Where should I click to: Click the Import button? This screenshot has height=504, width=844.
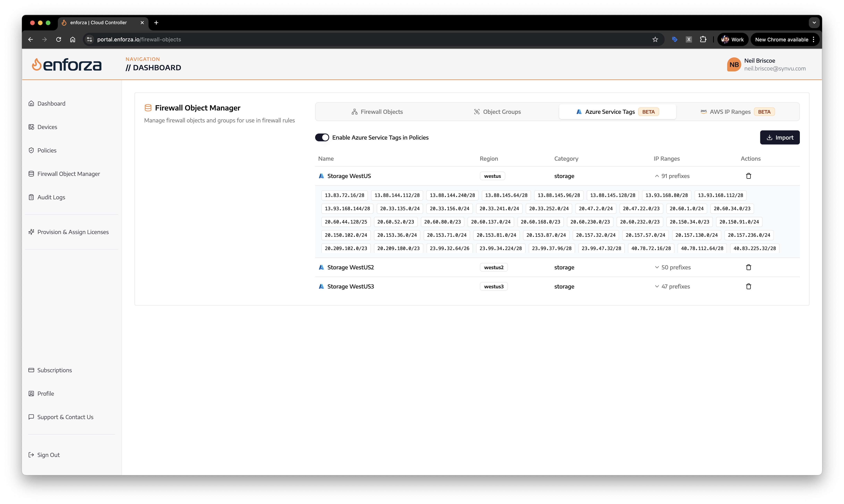tap(779, 138)
